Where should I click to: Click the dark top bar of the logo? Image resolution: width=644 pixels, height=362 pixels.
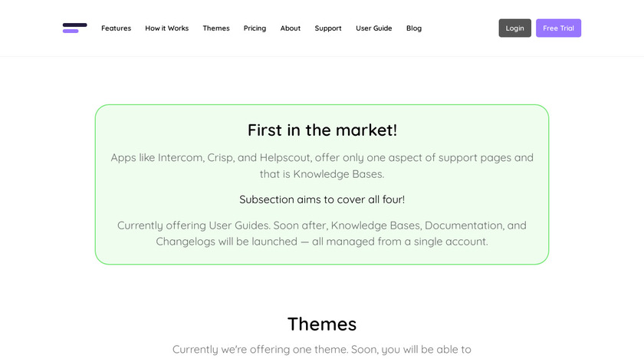click(x=74, y=25)
